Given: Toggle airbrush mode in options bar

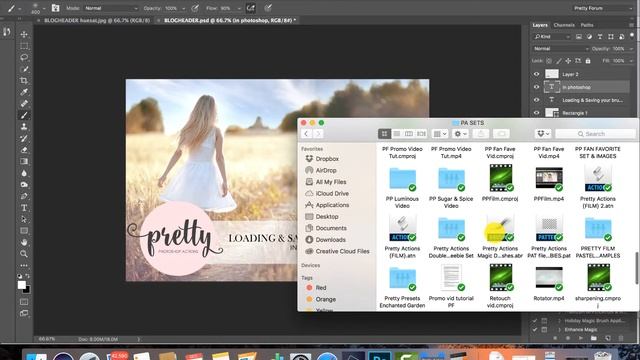Looking at the screenshot, I should point(251,8).
